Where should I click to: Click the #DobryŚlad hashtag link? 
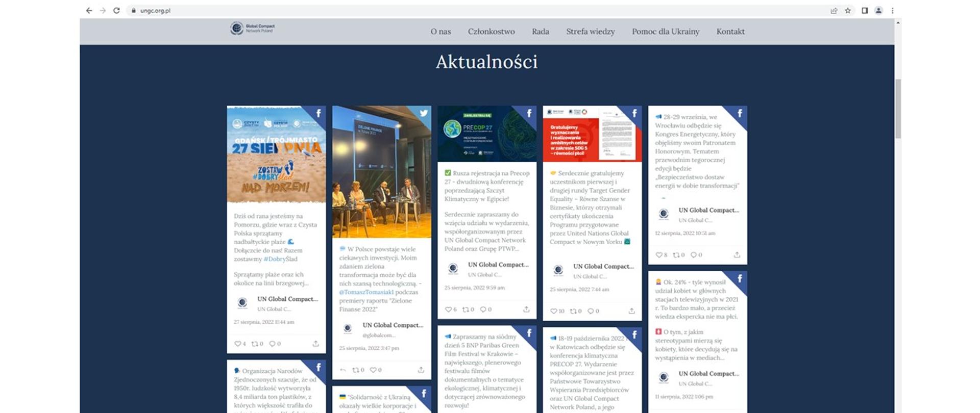pyautogui.click(x=280, y=259)
